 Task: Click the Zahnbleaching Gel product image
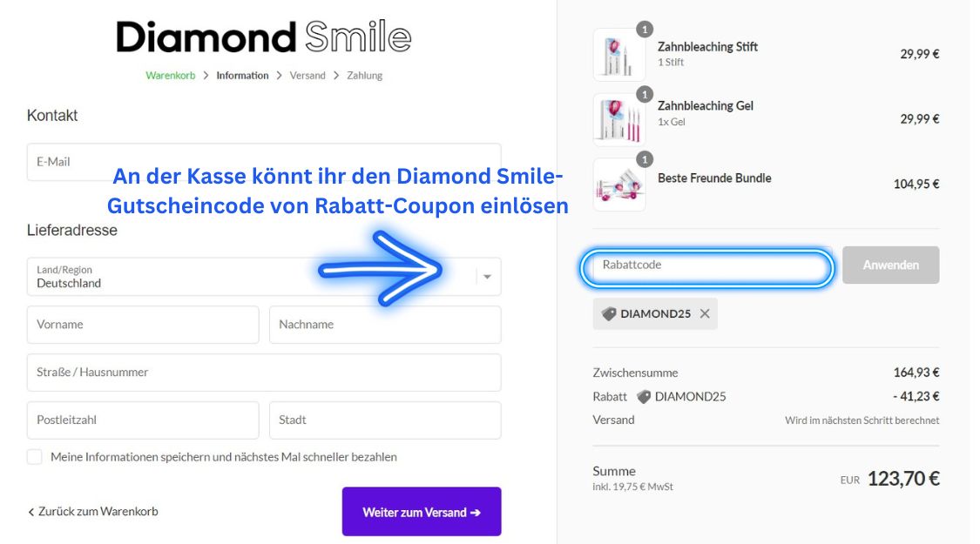click(618, 120)
